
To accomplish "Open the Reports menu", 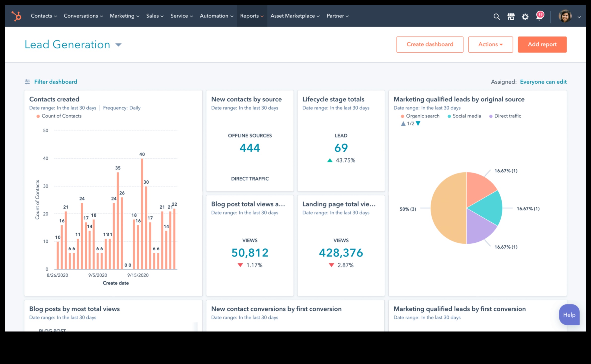I will (250, 16).
